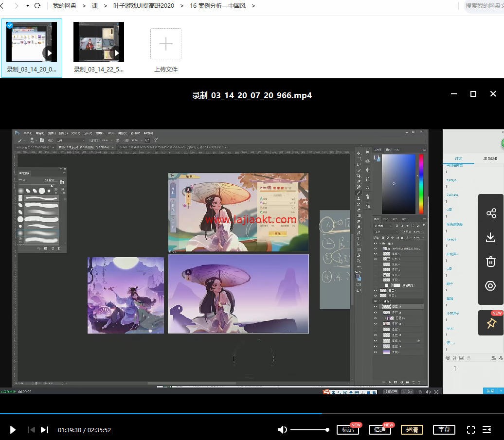The width and height of the screenshot is (504, 440).
Task: Open the layer opacity dropdown arrow
Action: tap(423, 231)
